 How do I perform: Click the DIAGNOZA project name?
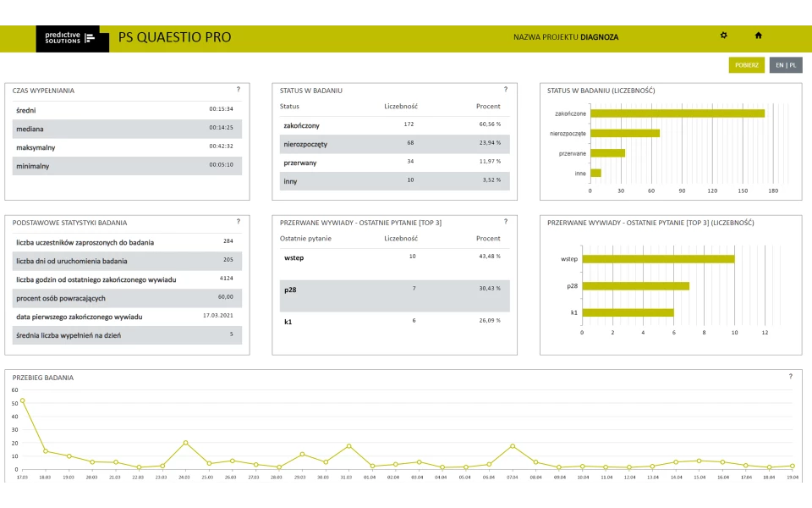pyautogui.click(x=599, y=37)
